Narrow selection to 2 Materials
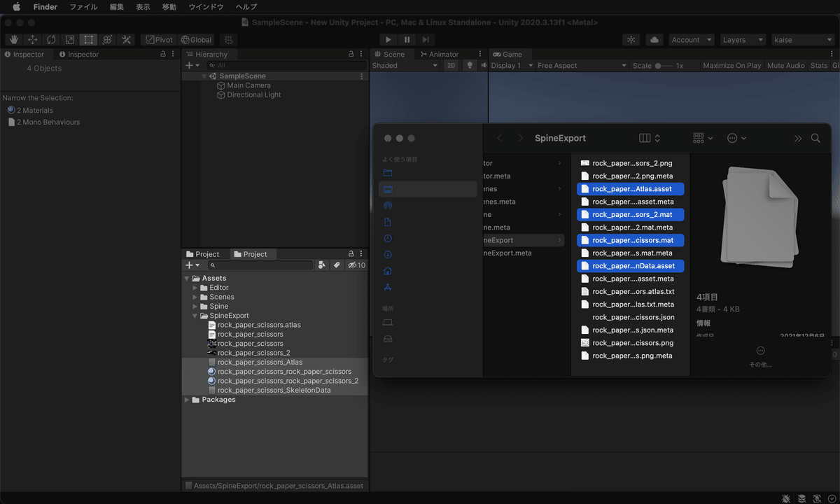 [x=34, y=110]
